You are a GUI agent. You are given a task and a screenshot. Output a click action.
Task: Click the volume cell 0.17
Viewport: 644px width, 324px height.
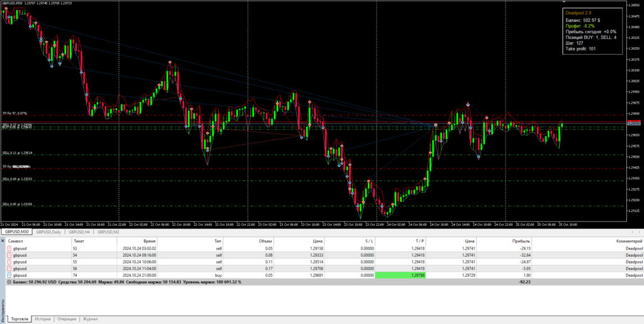(x=269, y=268)
